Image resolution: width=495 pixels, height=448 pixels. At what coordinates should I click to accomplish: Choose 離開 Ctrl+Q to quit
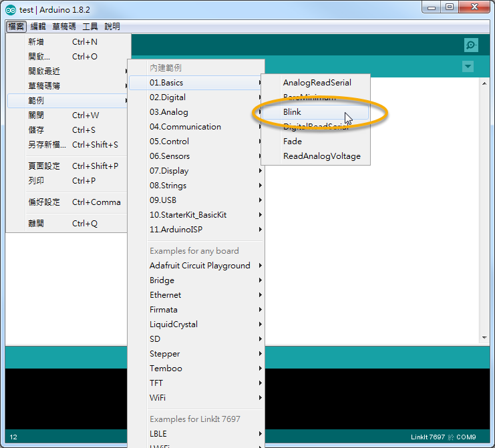click(67, 224)
